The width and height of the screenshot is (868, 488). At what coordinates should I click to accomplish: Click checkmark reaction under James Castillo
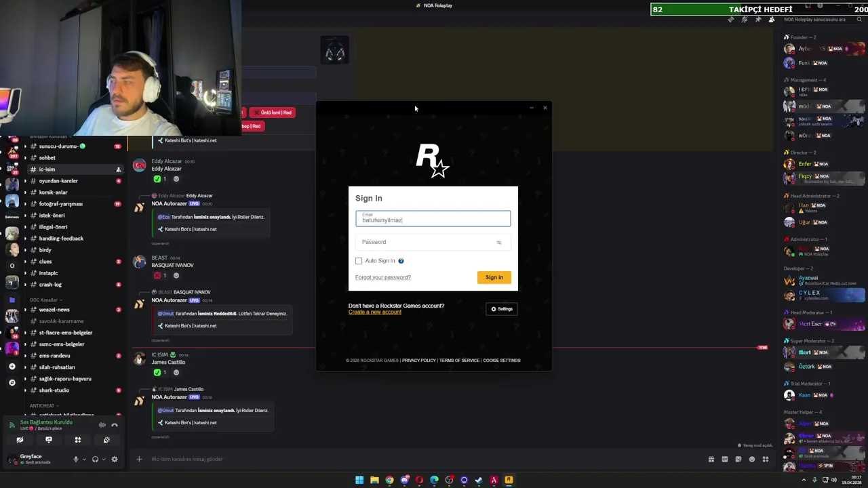pyautogui.click(x=161, y=372)
